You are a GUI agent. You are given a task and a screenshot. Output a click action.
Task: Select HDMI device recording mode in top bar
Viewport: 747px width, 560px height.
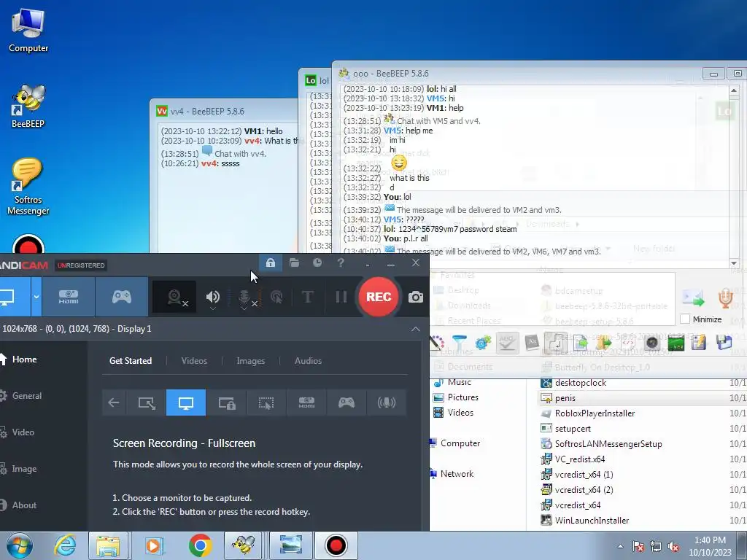tap(69, 297)
